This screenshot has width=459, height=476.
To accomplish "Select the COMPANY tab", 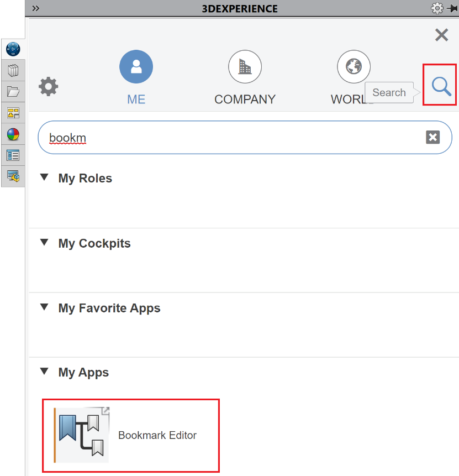I will pos(245,77).
